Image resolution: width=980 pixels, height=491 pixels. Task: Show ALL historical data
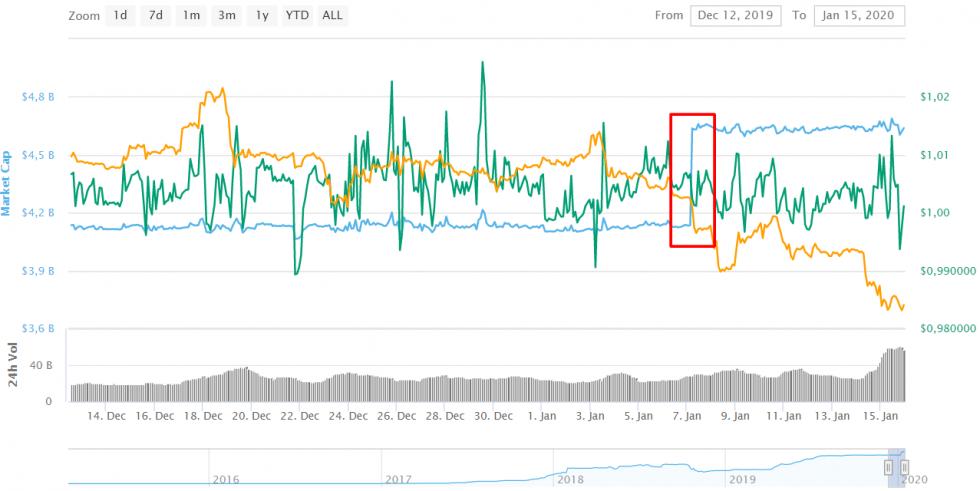(x=333, y=15)
